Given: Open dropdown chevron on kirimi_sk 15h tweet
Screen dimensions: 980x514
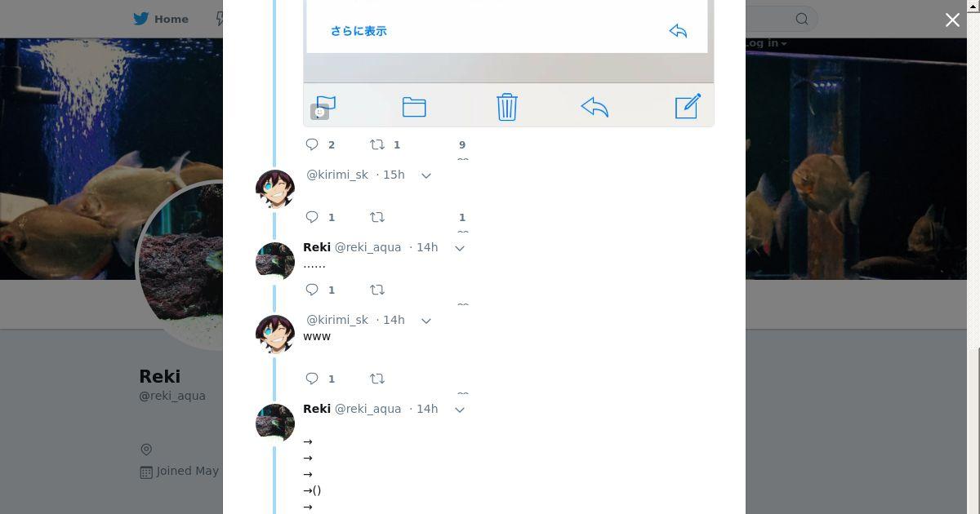Looking at the screenshot, I should click(425, 175).
